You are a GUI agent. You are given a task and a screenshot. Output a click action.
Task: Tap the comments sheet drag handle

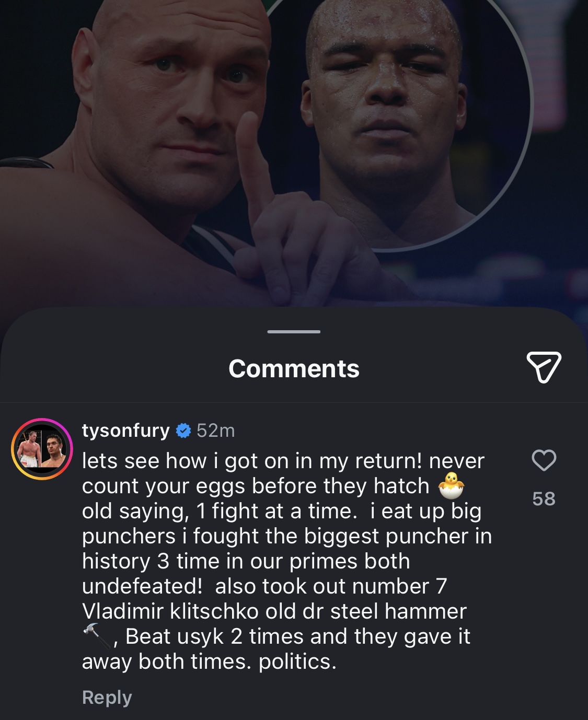click(x=294, y=332)
